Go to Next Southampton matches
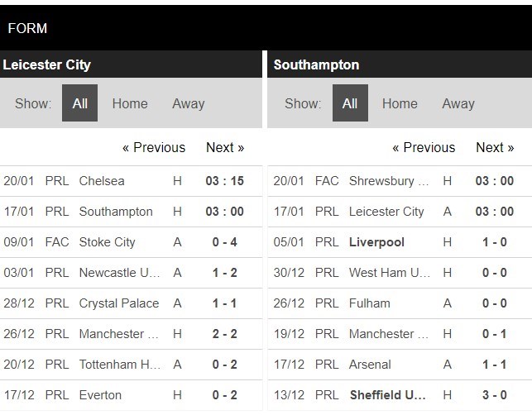This screenshot has height=415, width=532. (x=495, y=147)
